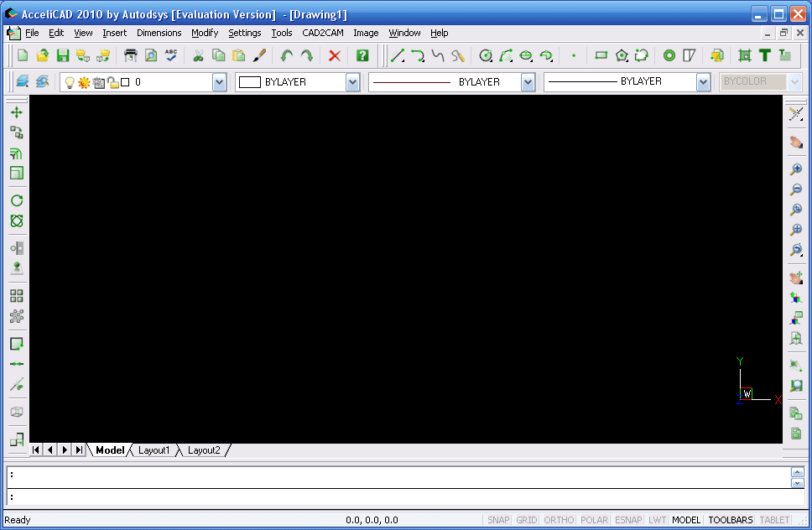Toggle SNAP in status bar
This screenshot has height=530, width=812.
click(x=498, y=520)
